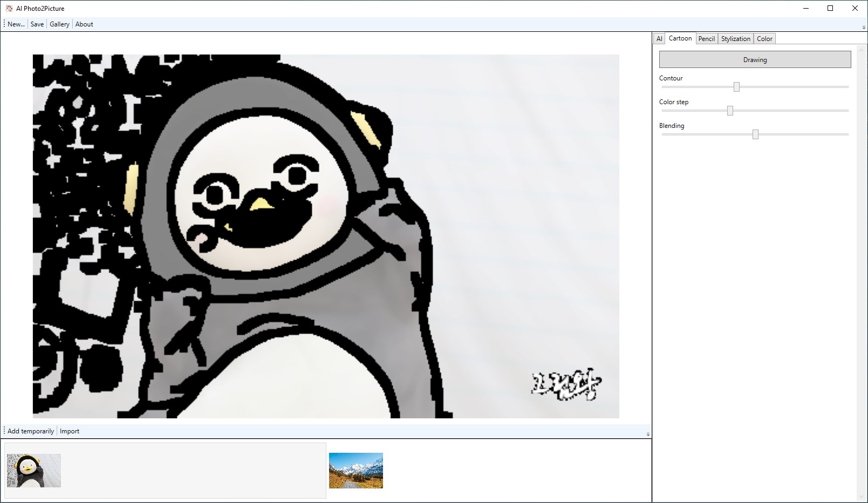Image resolution: width=868 pixels, height=503 pixels.
Task: Switch to the Color tab
Action: pyautogui.click(x=764, y=39)
